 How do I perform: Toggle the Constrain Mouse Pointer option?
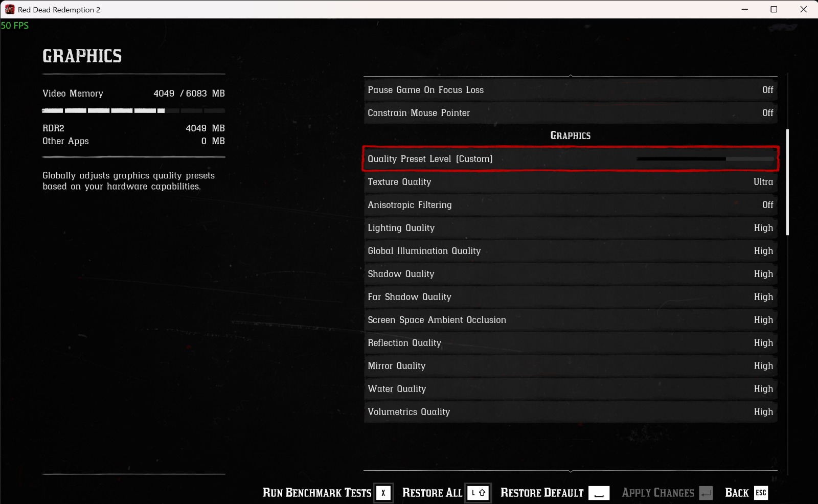point(571,113)
